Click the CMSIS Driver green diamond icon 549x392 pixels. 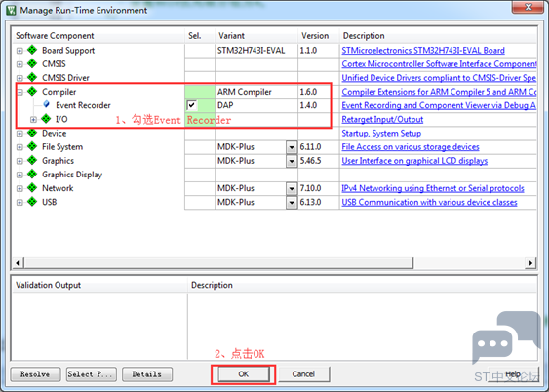[32, 77]
